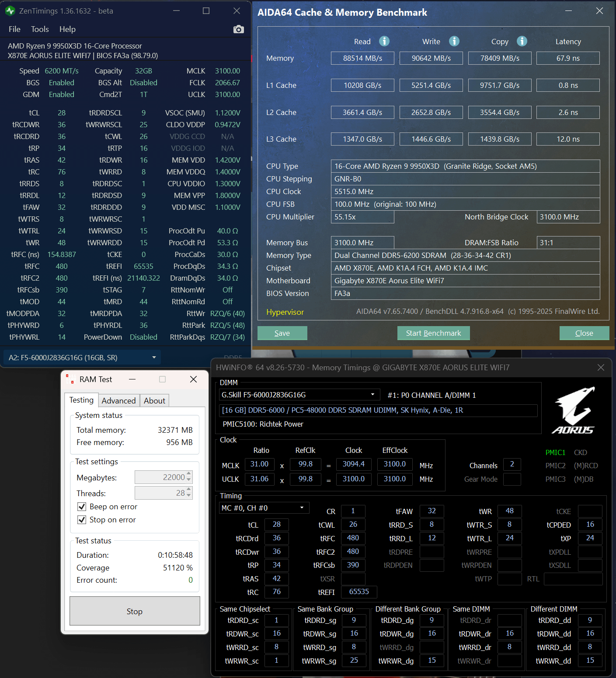Click the Speed 6200 MT/s value in ZenTimings

[62, 71]
